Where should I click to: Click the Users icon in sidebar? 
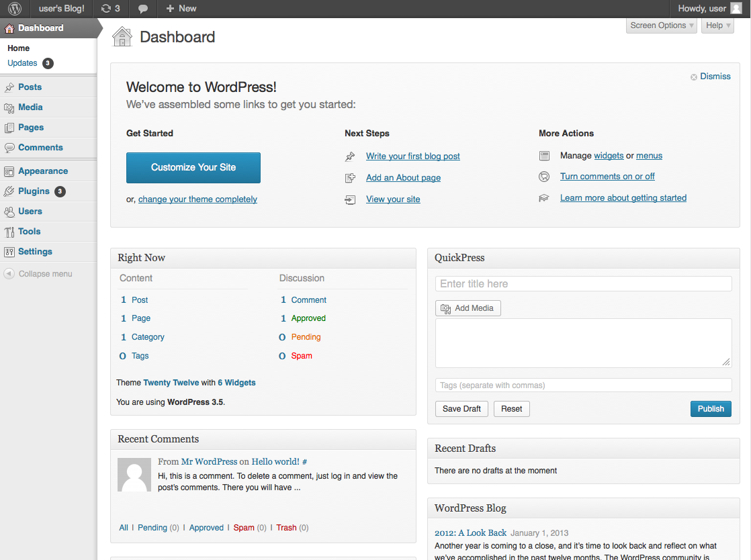pyautogui.click(x=9, y=212)
